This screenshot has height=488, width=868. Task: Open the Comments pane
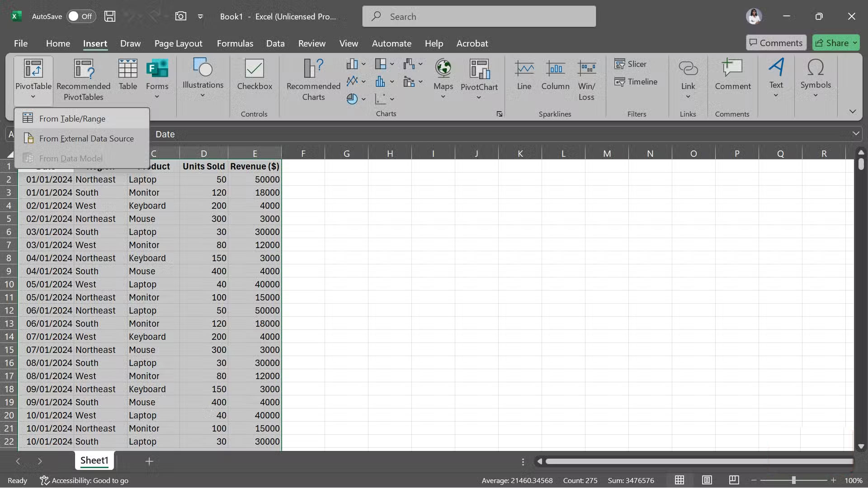click(x=776, y=42)
